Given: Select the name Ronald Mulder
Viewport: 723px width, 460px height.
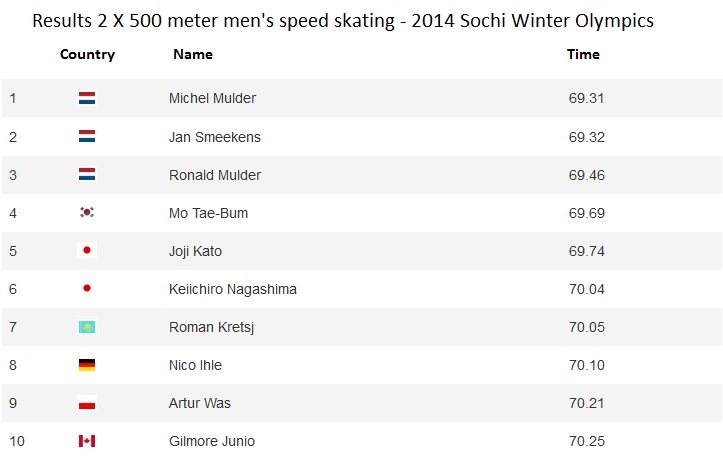Looking at the screenshot, I should coord(215,175).
